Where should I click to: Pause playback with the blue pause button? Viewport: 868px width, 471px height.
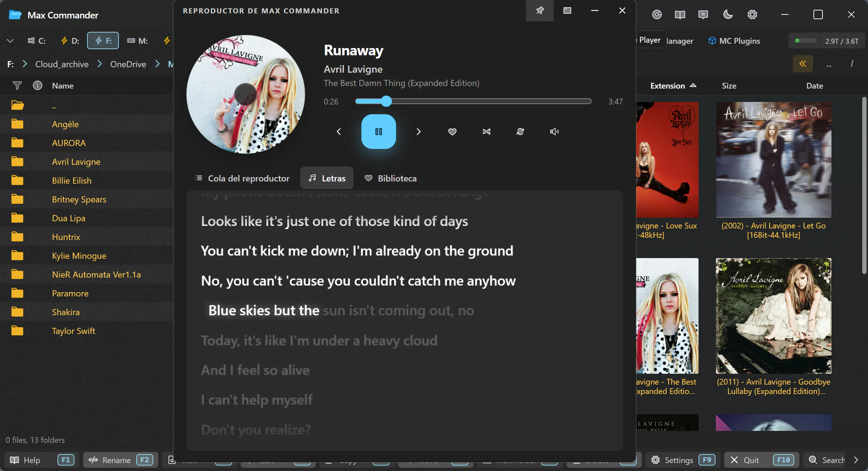(378, 132)
